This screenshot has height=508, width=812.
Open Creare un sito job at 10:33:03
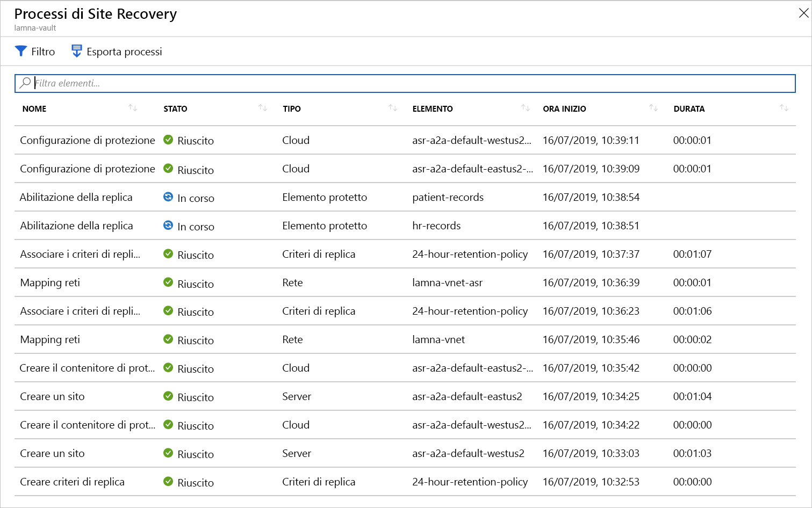pos(52,453)
